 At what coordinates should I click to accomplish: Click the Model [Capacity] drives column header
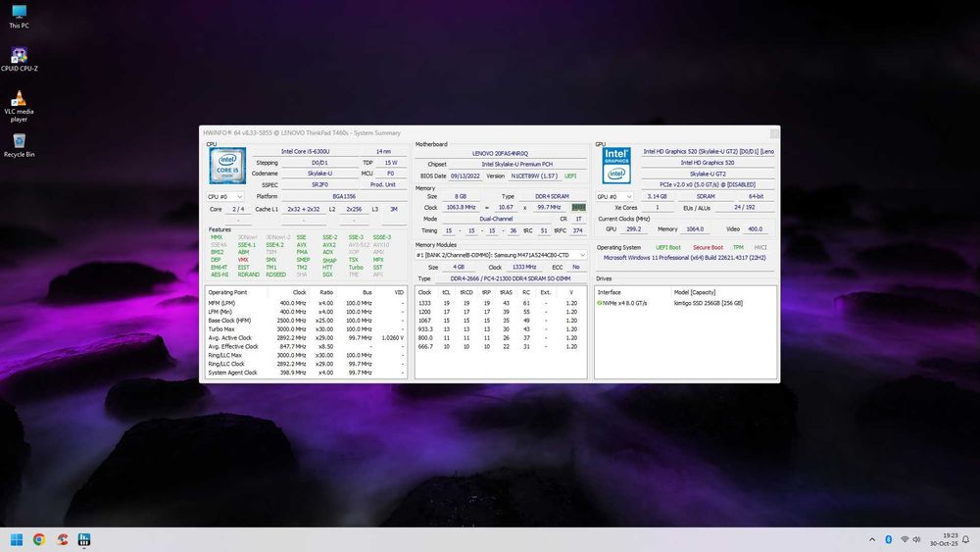[x=695, y=292]
